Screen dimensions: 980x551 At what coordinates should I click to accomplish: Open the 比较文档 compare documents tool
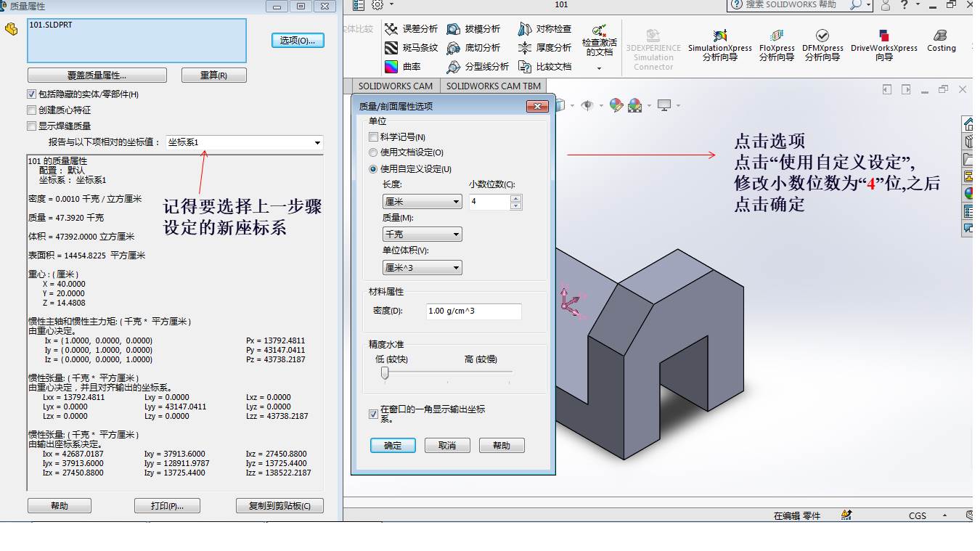(544, 67)
